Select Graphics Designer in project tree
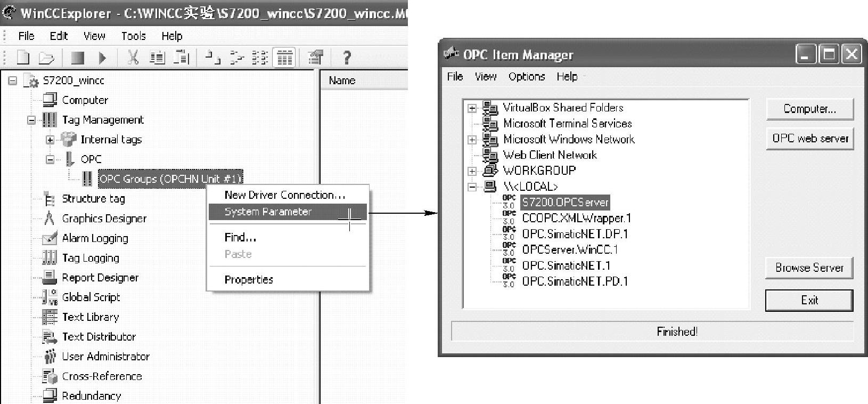868x404 pixels. click(x=104, y=219)
